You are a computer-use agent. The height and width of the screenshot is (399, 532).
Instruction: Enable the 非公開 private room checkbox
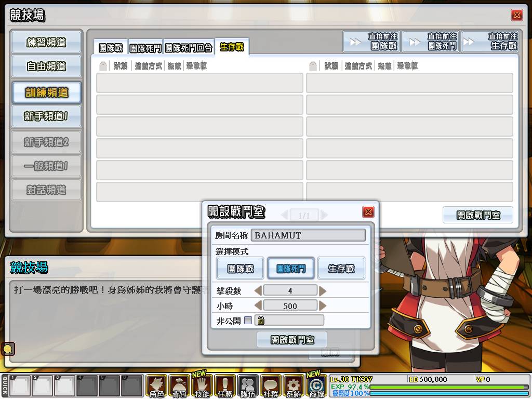click(x=248, y=320)
